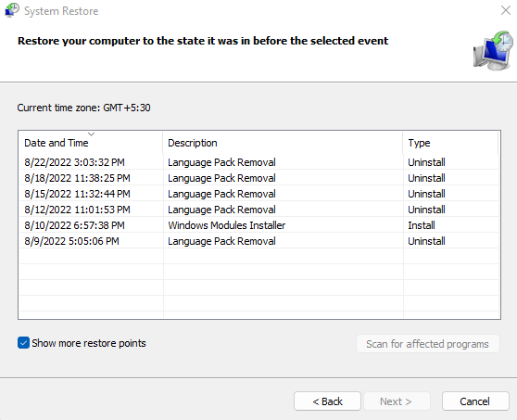This screenshot has width=517, height=420.
Task: Click Uninstall type in 8/18/2022 row
Action: 426,178
